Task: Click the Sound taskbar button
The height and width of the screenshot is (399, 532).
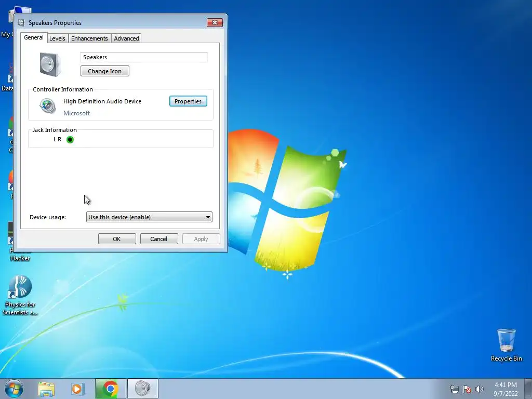Action: [x=142, y=389]
